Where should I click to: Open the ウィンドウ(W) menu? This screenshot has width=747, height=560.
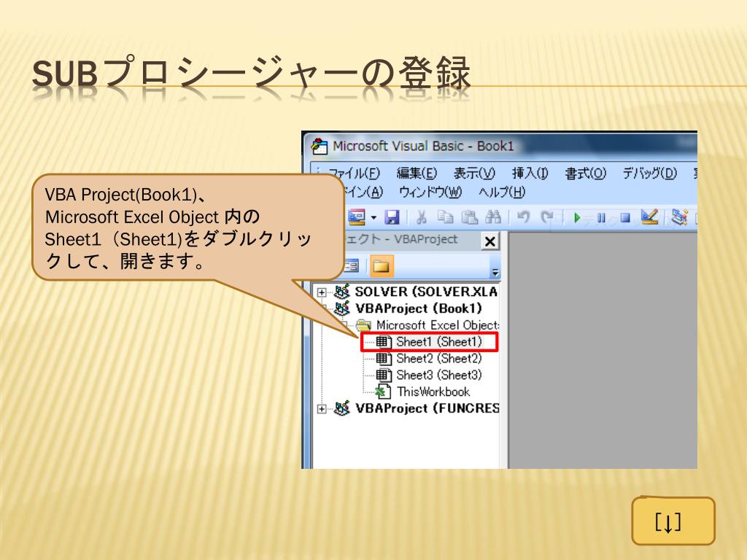(430, 192)
